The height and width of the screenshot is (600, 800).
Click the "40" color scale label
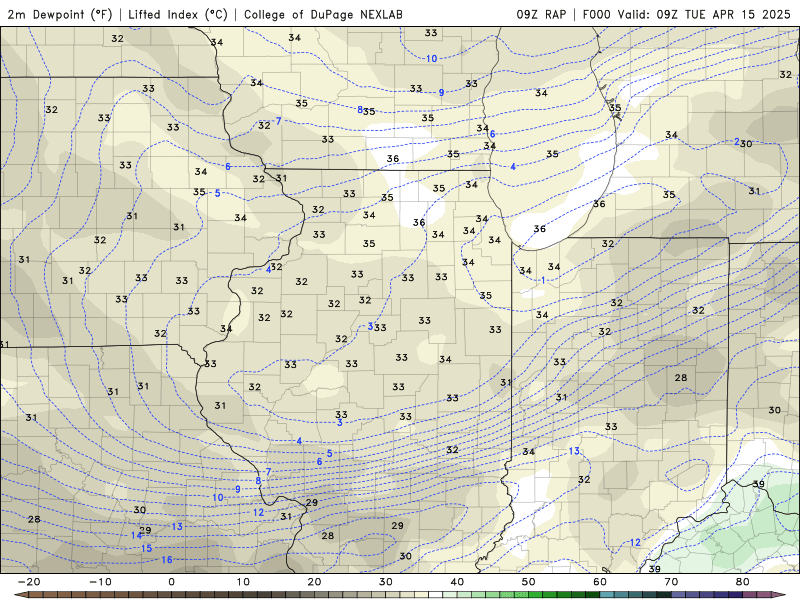tap(457, 582)
